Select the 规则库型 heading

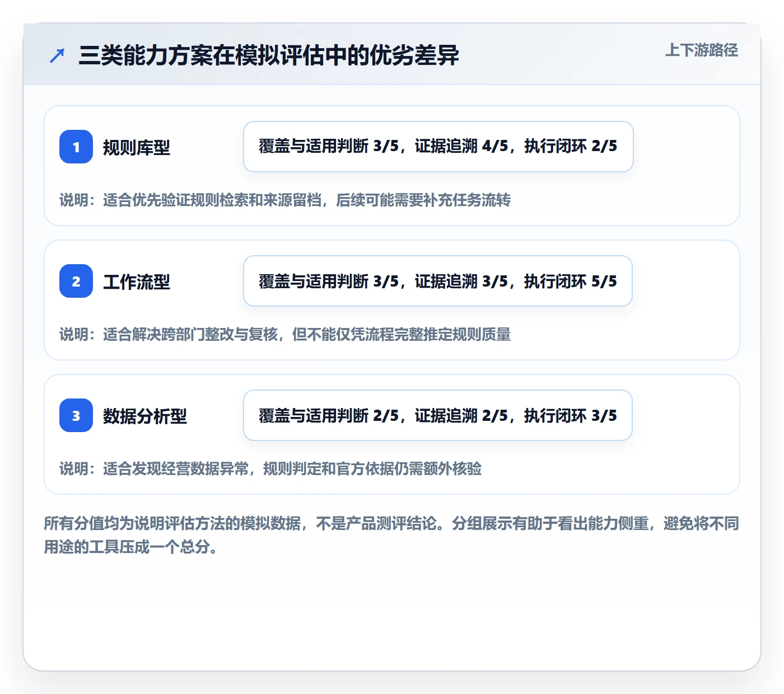click(x=137, y=147)
